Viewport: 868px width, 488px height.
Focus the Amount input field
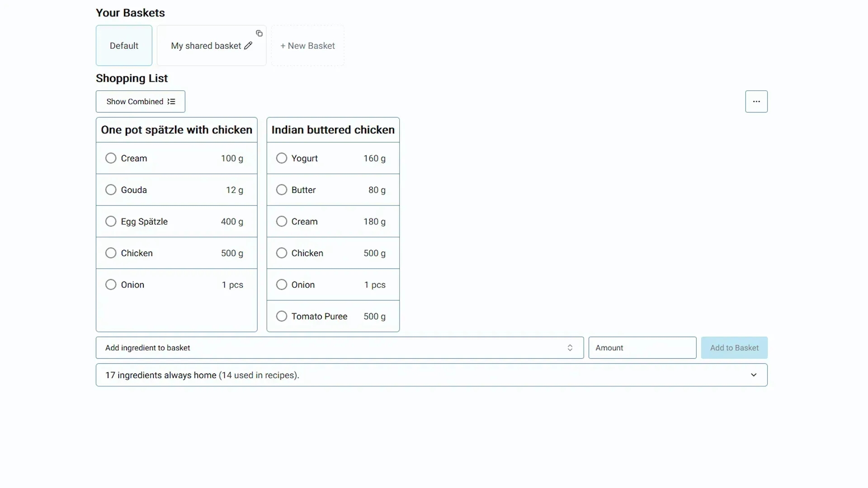tap(642, 348)
